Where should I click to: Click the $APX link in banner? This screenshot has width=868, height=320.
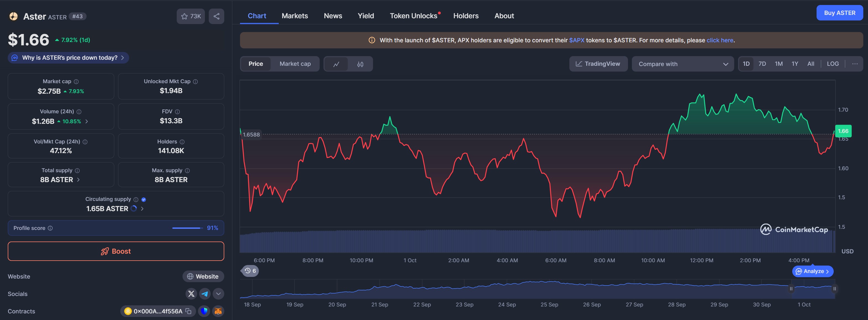[577, 40]
